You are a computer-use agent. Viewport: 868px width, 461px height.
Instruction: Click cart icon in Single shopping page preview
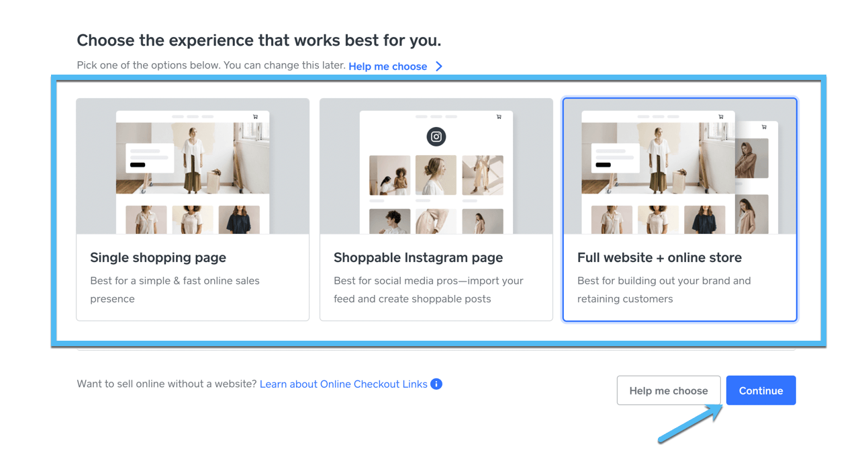coord(255,117)
